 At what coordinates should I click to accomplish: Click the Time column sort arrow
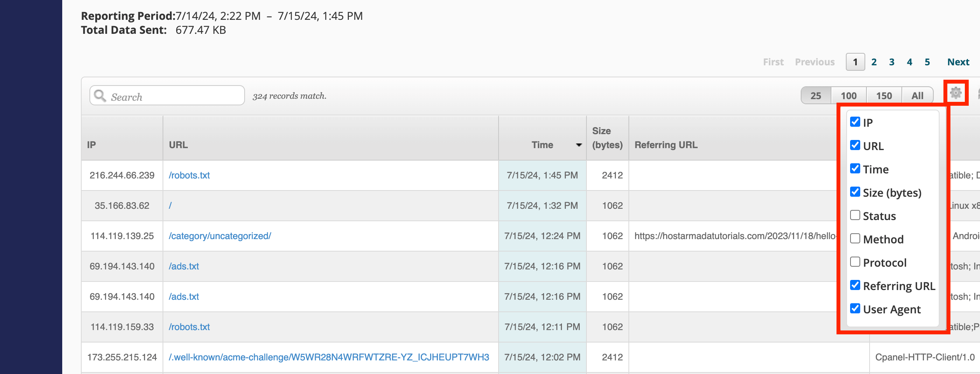coord(579,145)
